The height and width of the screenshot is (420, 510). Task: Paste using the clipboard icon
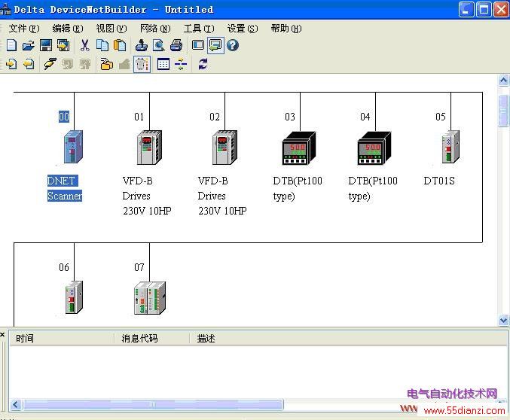[120, 45]
